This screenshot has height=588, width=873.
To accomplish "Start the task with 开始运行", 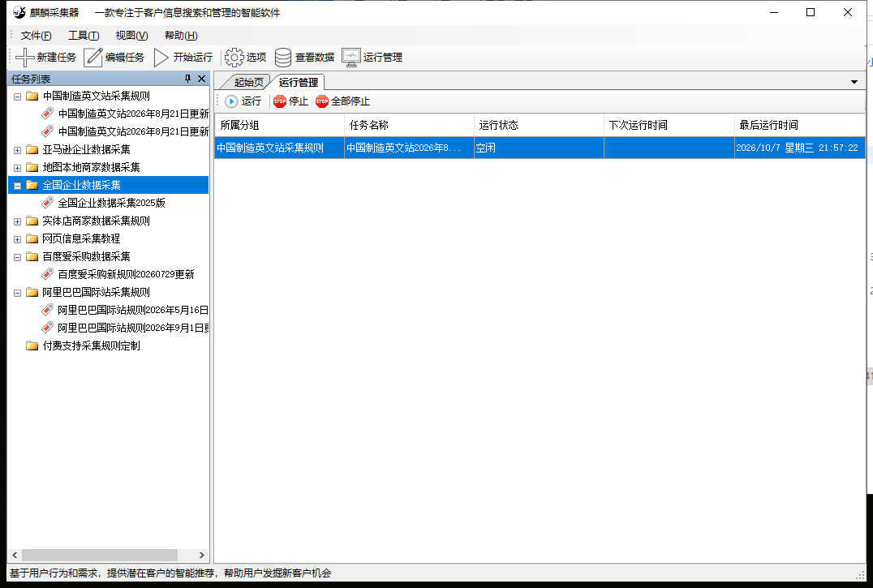I will tap(183, 58).
